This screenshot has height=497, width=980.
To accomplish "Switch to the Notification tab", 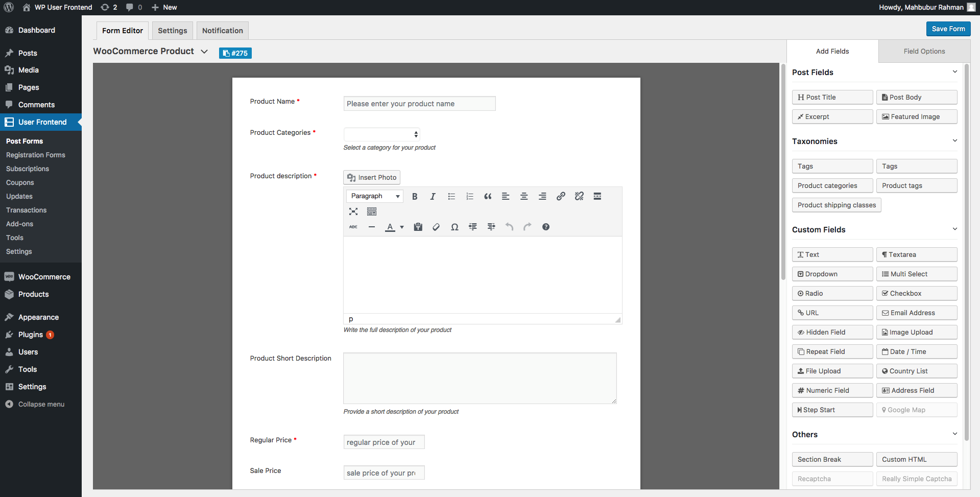I will pos(223,31).
